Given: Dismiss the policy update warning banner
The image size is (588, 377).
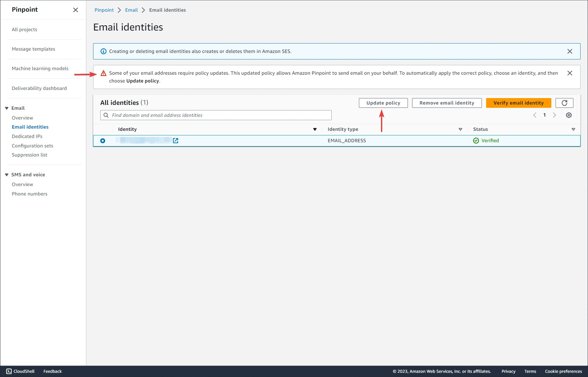Looking at the screenshot, I should point(570,73).
